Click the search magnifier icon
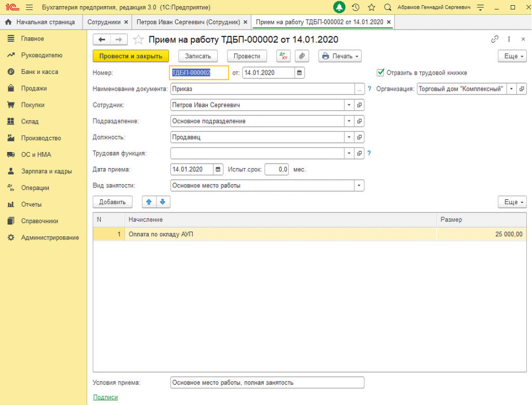 pos(388,7)
